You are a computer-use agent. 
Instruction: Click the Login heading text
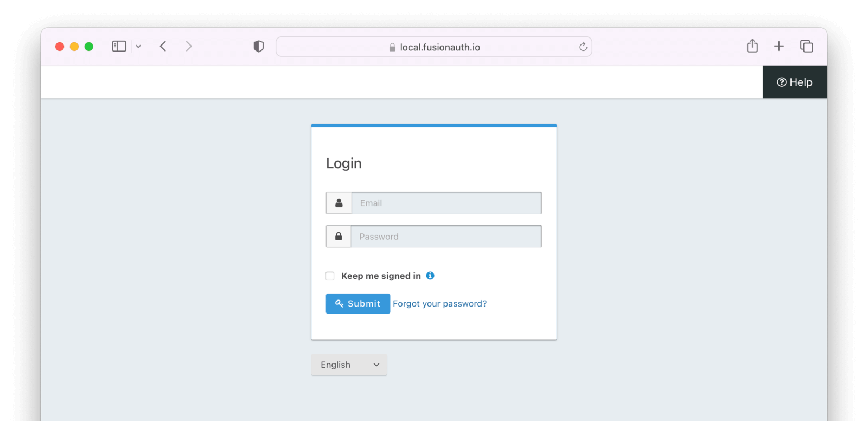click(344, 163)
